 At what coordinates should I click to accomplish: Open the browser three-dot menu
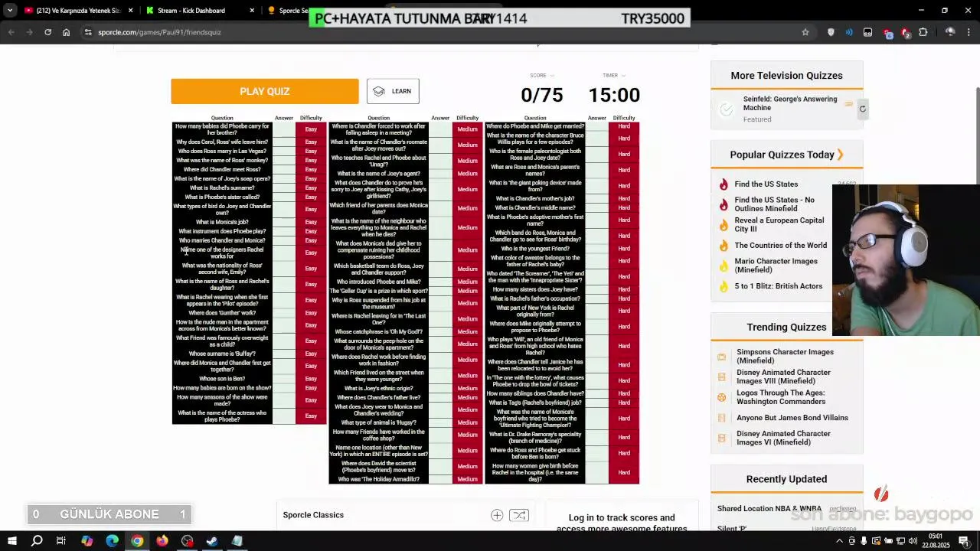pyautogui.click(x=969, y=32)
